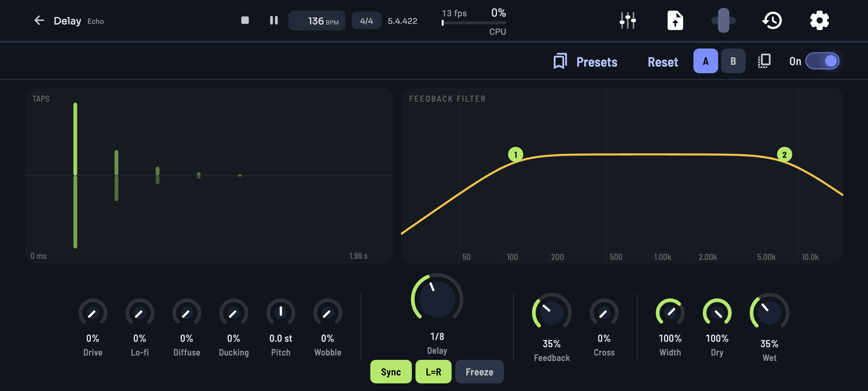Stop playback with the square button
The image size is (868, 391).
(x=245, y=20)
